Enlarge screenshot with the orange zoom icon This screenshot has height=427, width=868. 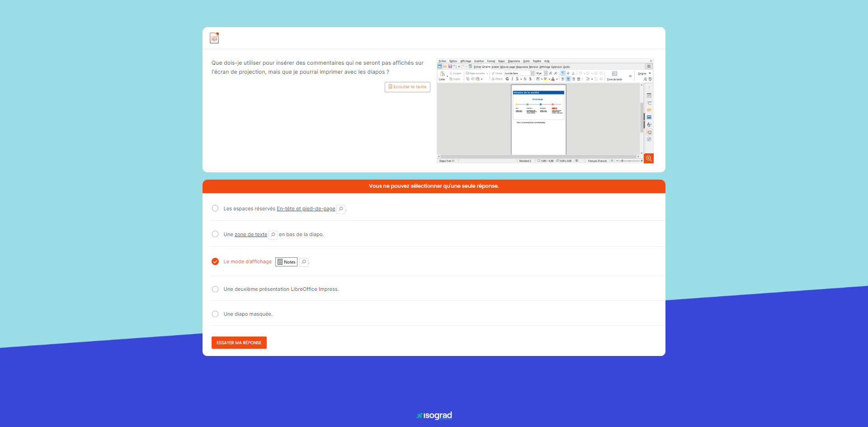tap(648, 158)
